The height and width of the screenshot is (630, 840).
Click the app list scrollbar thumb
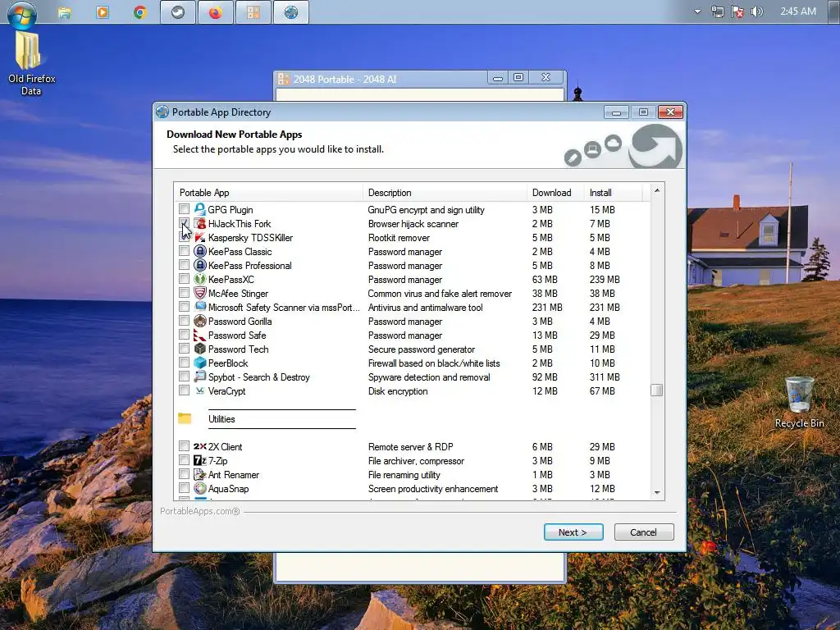coord(657,390)
